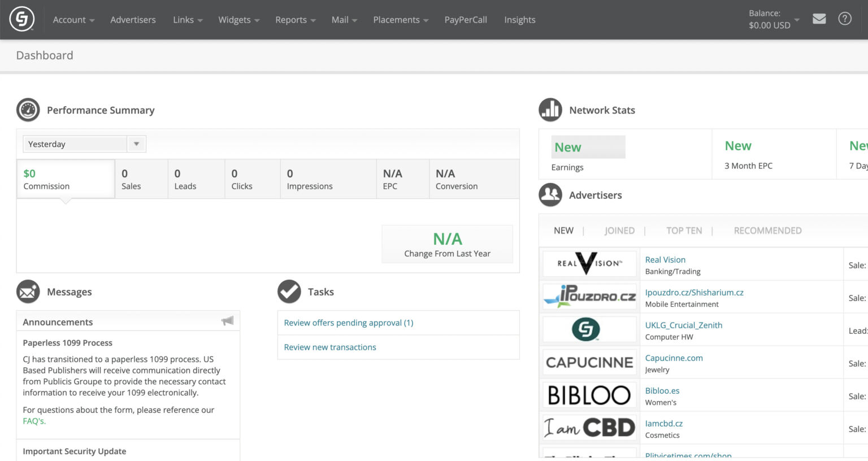Click the Messages envelope icon
Image resolution: width=868 pixels, height=461 pixels.
[x=28, y=292]
